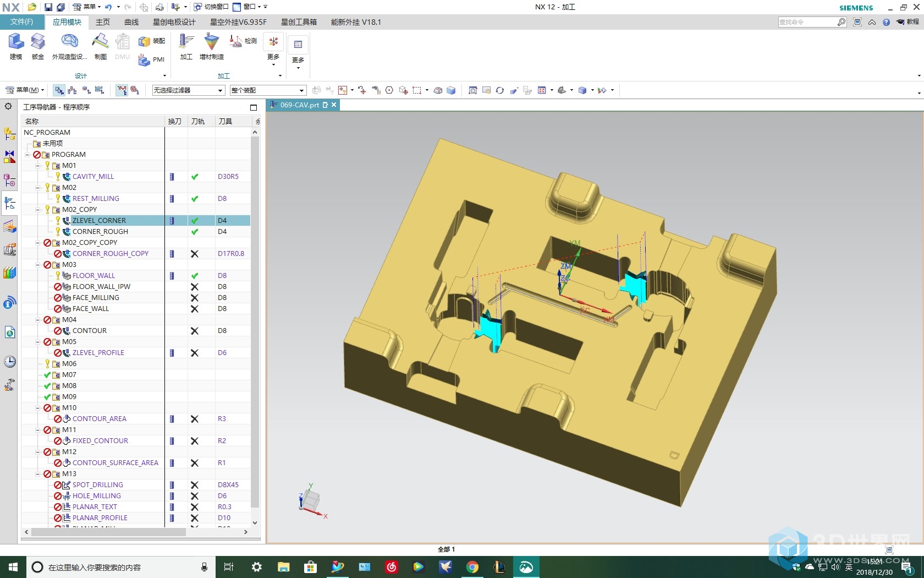Click the PMI icon in ribbon
This screenshot has width=924, height=578.
152,59
